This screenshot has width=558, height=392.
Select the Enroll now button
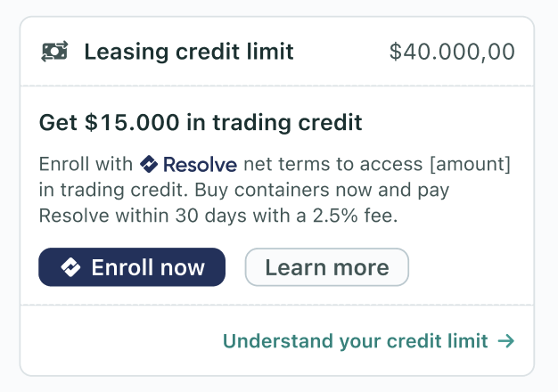pos(132,267)
